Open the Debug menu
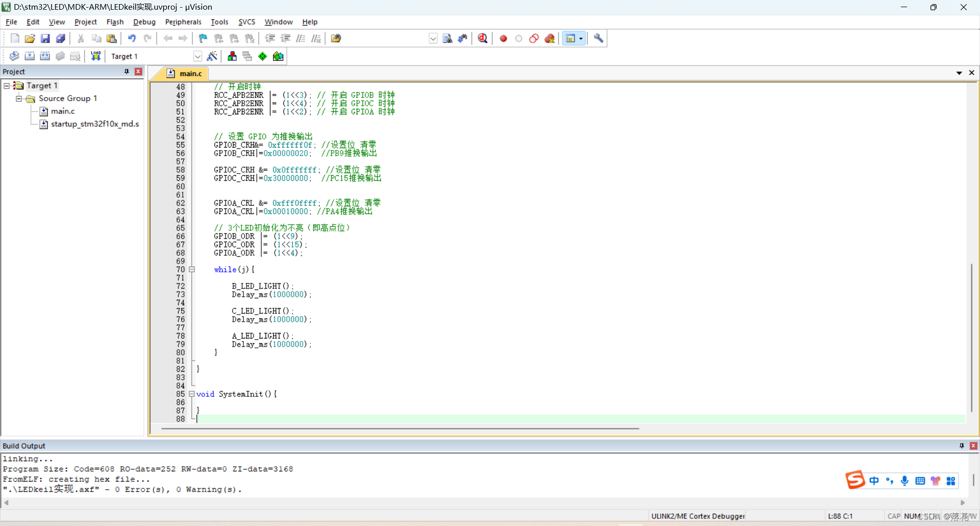The height and width of the screenshot is (526, 980). click(x=144, y=22)
